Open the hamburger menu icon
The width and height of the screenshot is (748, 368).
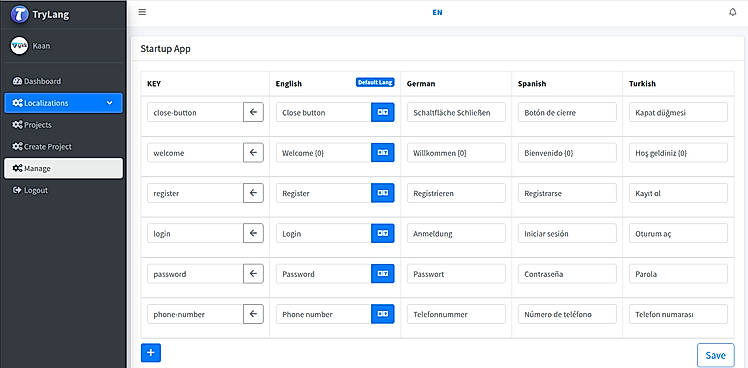point(142,12)
